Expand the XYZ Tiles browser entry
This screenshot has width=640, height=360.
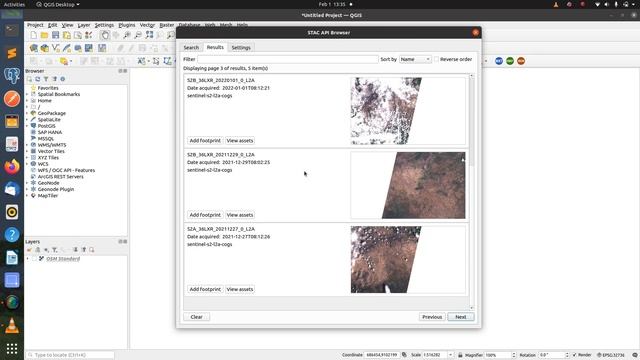pos(28,158)
